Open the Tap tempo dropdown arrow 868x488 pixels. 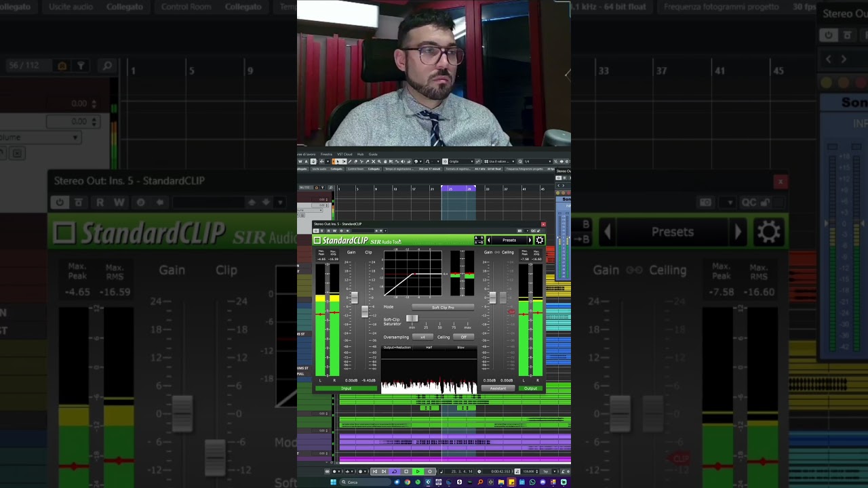pos(555,472)
